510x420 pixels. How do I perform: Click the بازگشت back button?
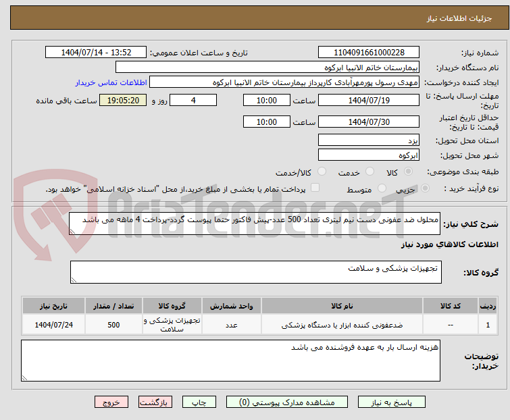(155, 402)
